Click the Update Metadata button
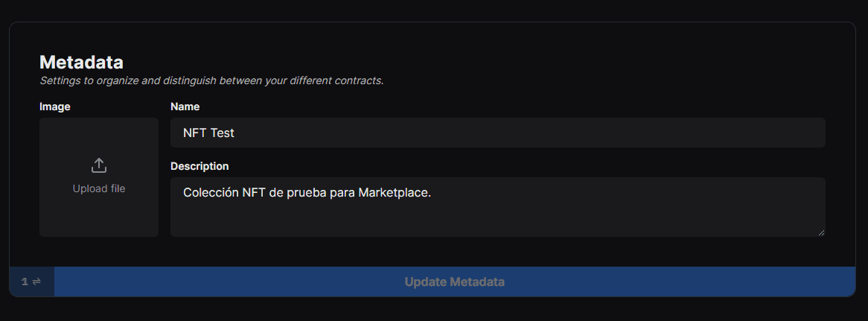868x321 pixels. 455,282
